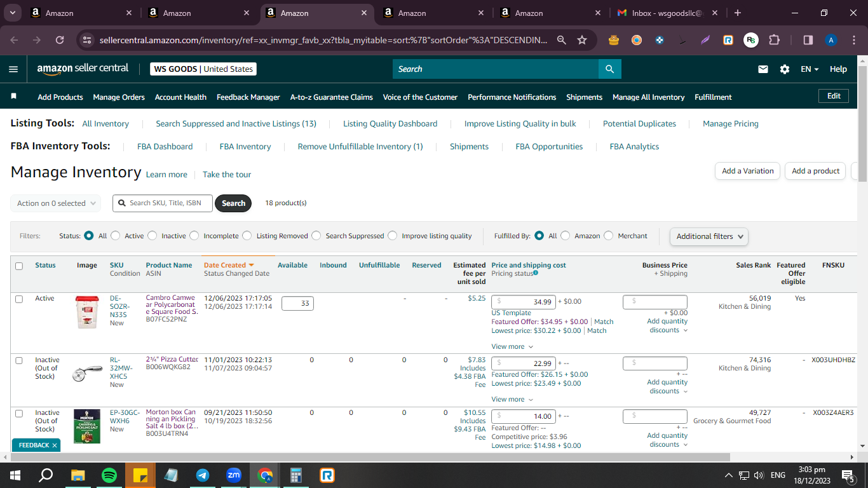
Task: Open the Take the tour link
Action: pyautogui.click(x=227, y=175)
